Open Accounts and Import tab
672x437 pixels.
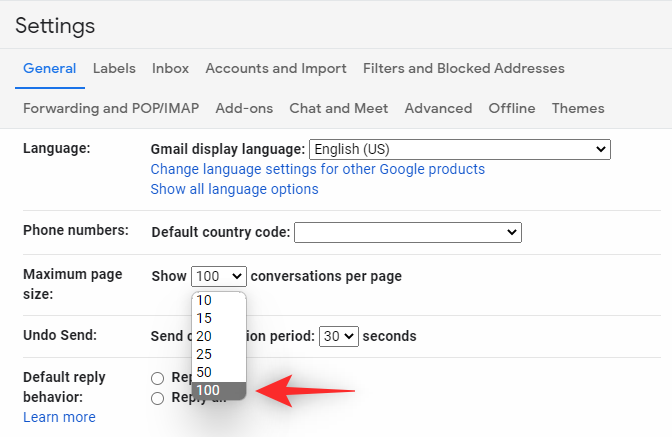(x=275, y=68)
